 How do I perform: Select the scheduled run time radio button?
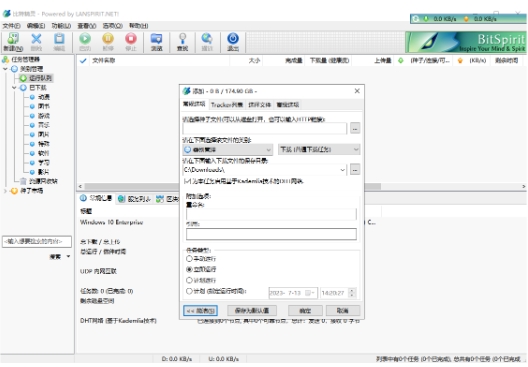[189, 291]
